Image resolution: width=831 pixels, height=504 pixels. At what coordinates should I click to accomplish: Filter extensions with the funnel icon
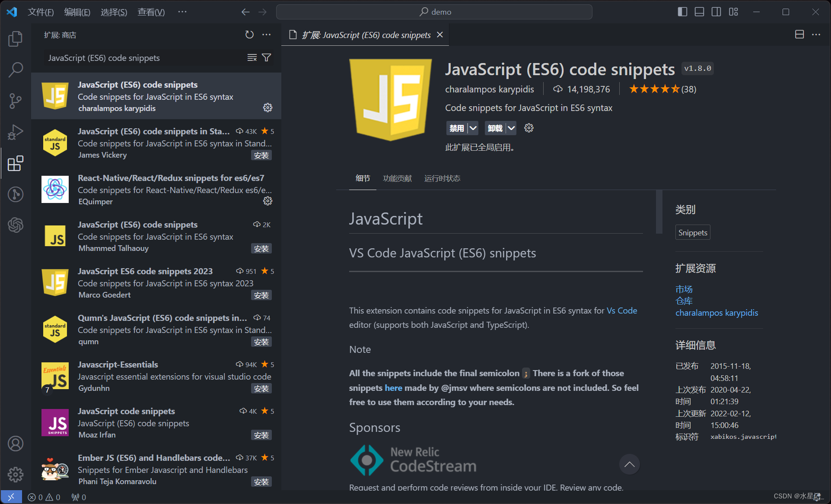pyautogui.click(x=267, y=58)
